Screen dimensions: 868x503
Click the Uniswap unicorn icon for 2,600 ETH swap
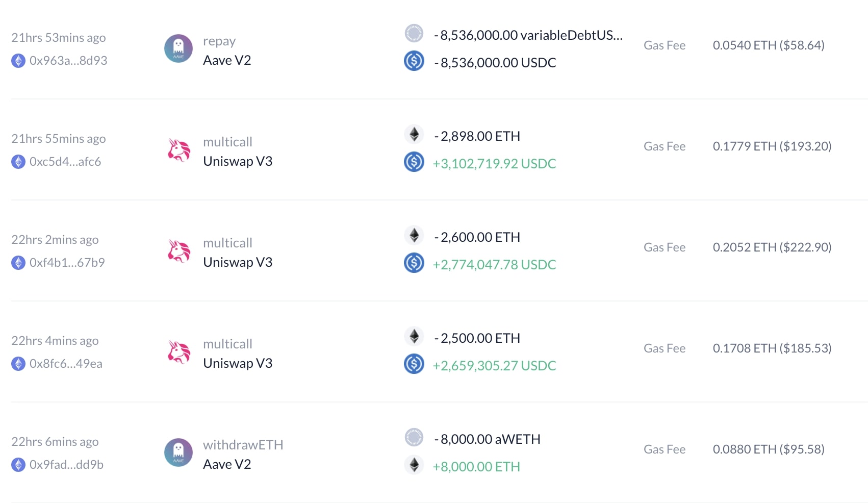(178, 251)
